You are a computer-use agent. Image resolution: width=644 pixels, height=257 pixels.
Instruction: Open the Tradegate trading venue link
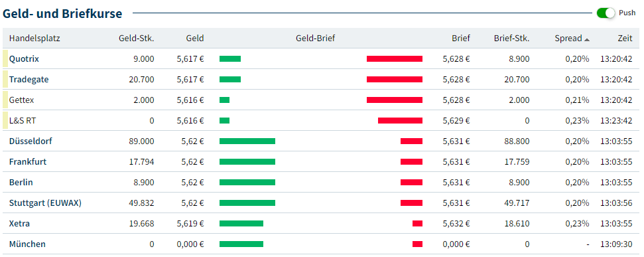[29, 80]
